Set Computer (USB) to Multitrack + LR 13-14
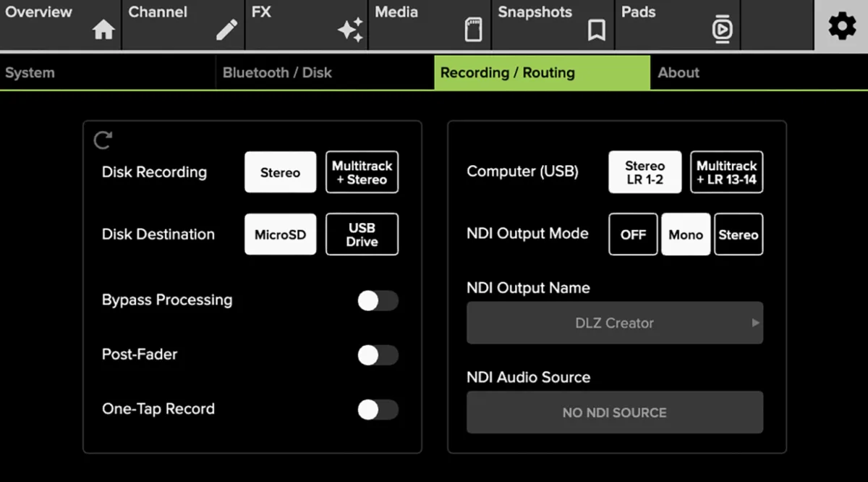The width and height of the screenshot is (868, 482). (727, 172)
